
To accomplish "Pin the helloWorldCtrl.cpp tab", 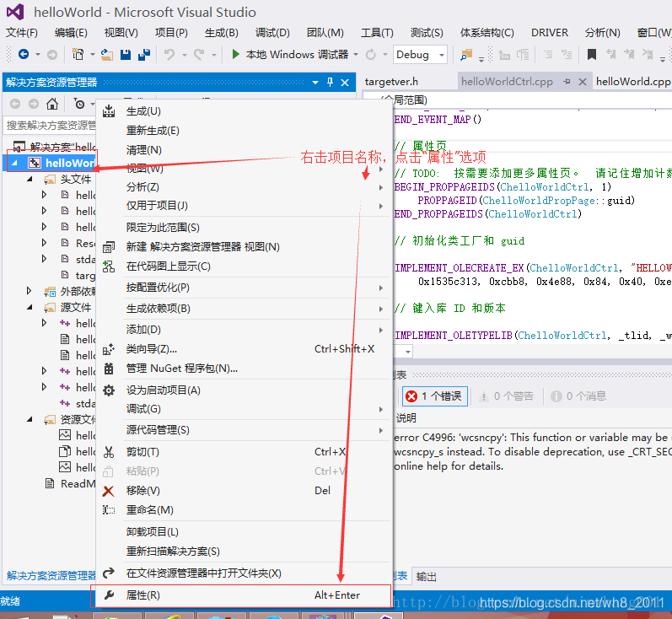I will tap(567, 82).
